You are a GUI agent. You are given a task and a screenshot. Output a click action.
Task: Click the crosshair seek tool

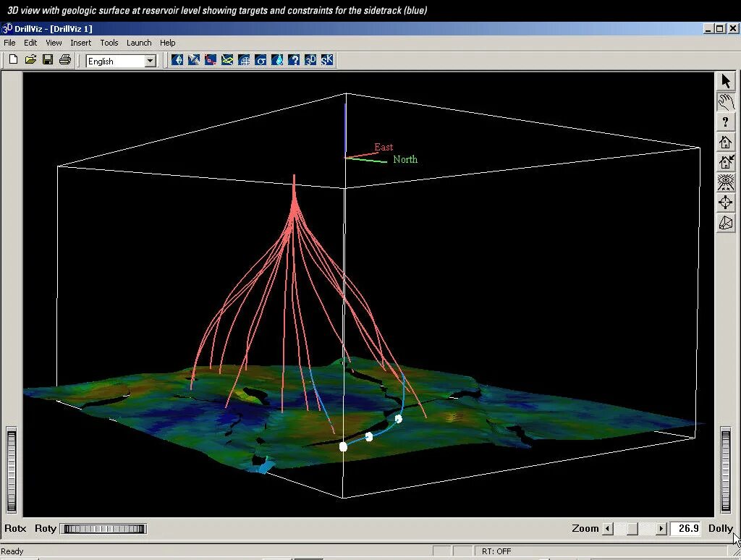726,203
